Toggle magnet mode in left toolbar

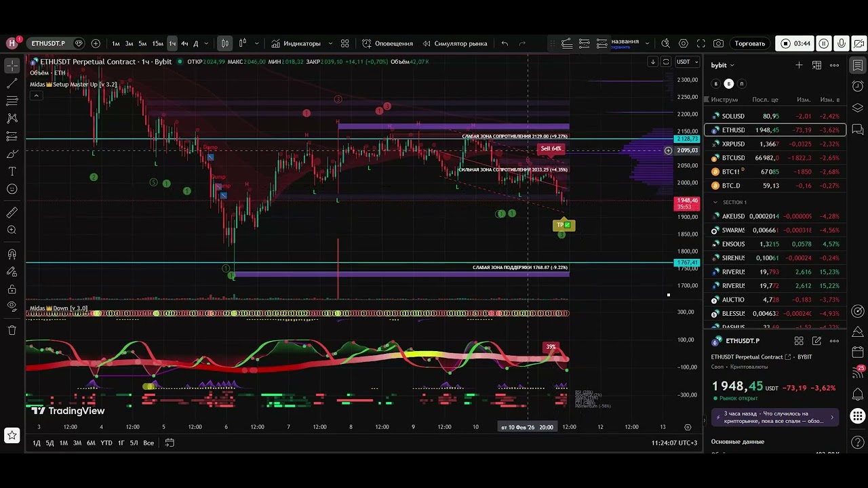[12, 254]
